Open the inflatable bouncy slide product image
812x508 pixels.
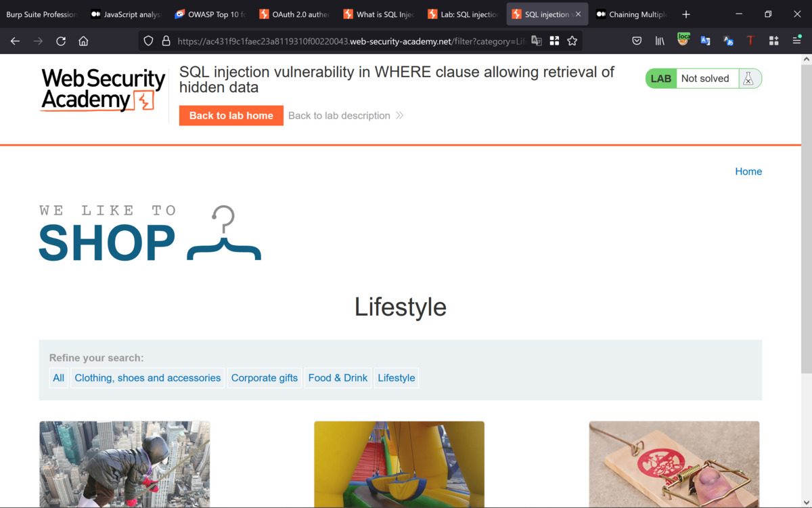pyautogui.click(x=399, y=464)
